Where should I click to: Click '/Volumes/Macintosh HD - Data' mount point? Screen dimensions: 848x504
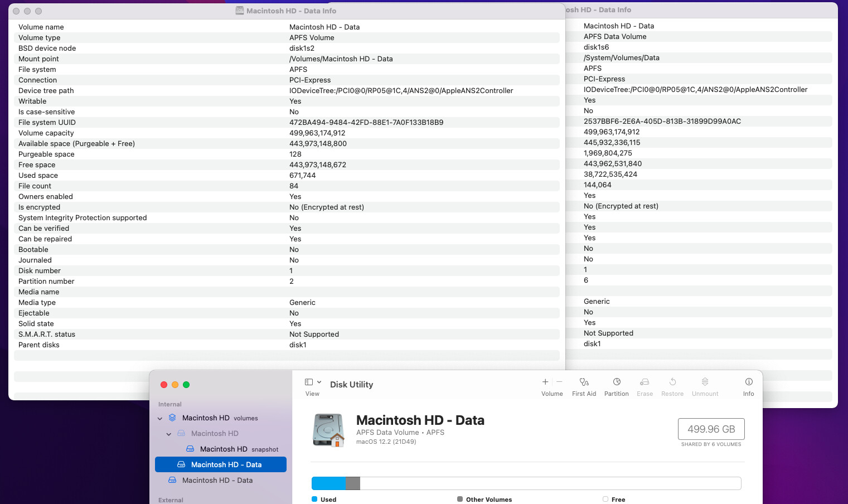[x=341, y=59]
